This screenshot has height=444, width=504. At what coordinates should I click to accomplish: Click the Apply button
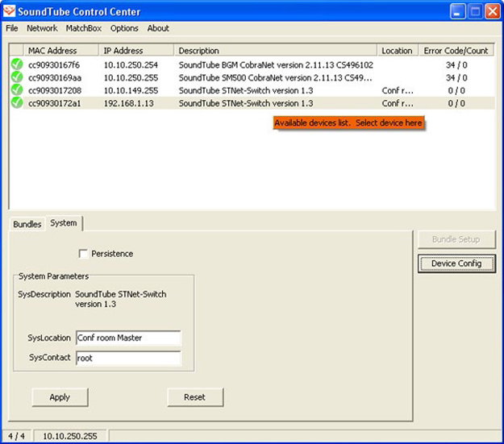[x=60, y=397]
